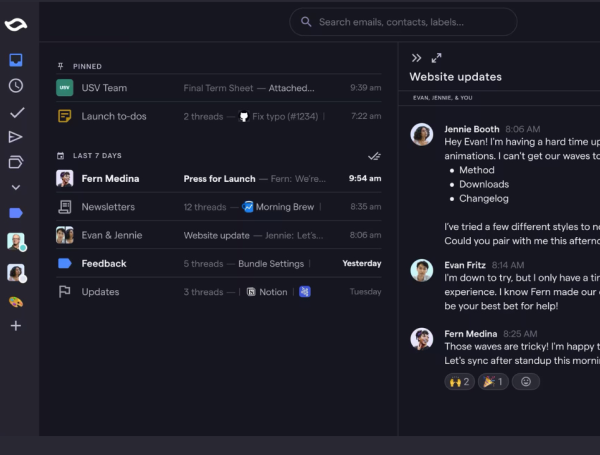Open the Feedback label thread row
Image resolution: width=600 pixels, height=455 pixels.
[218, 264]
